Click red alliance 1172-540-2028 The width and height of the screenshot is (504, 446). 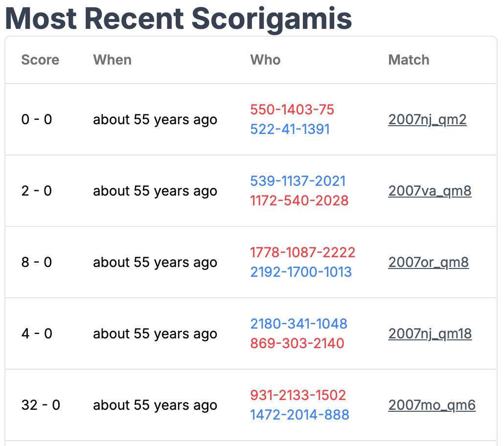click(x=299, y=201)
